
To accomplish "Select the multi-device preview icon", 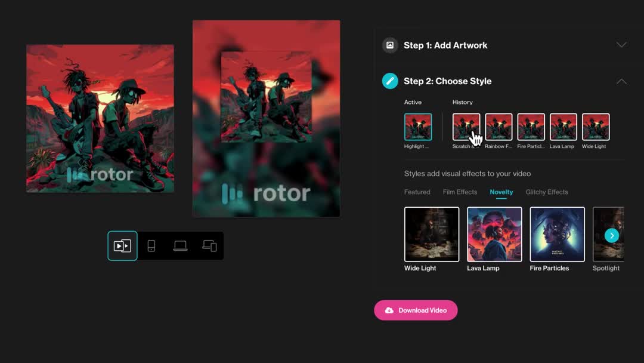I will tap(209, 246).
